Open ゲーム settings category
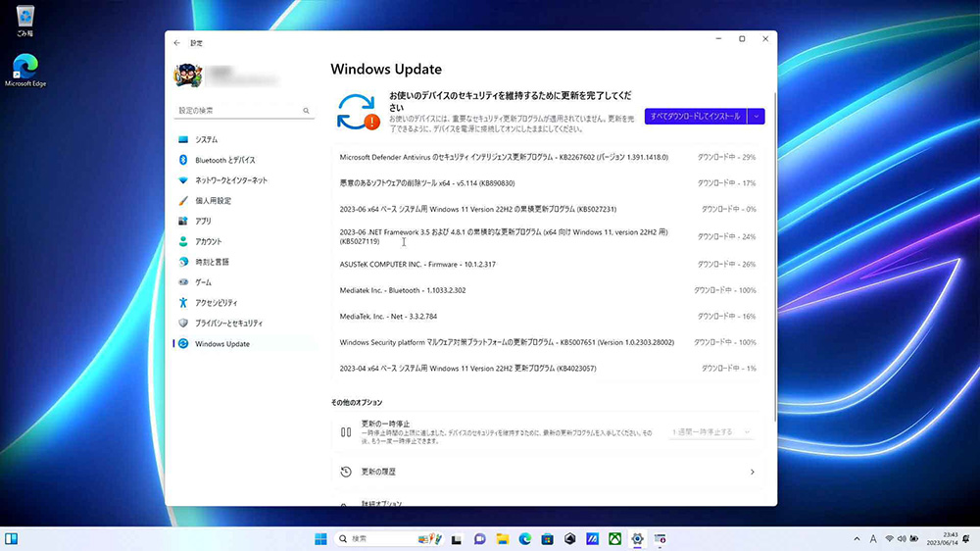980x551 pixels. coord(203,282)
